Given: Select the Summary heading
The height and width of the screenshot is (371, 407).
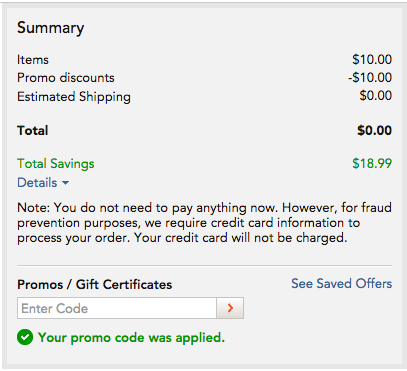Looking at the screenshot, I should point(50,28).
